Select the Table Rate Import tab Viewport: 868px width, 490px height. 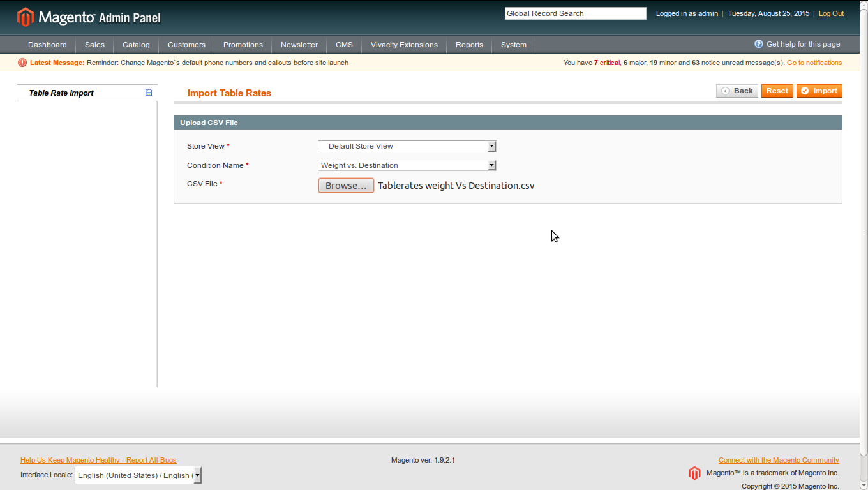[x=87, y=93]
